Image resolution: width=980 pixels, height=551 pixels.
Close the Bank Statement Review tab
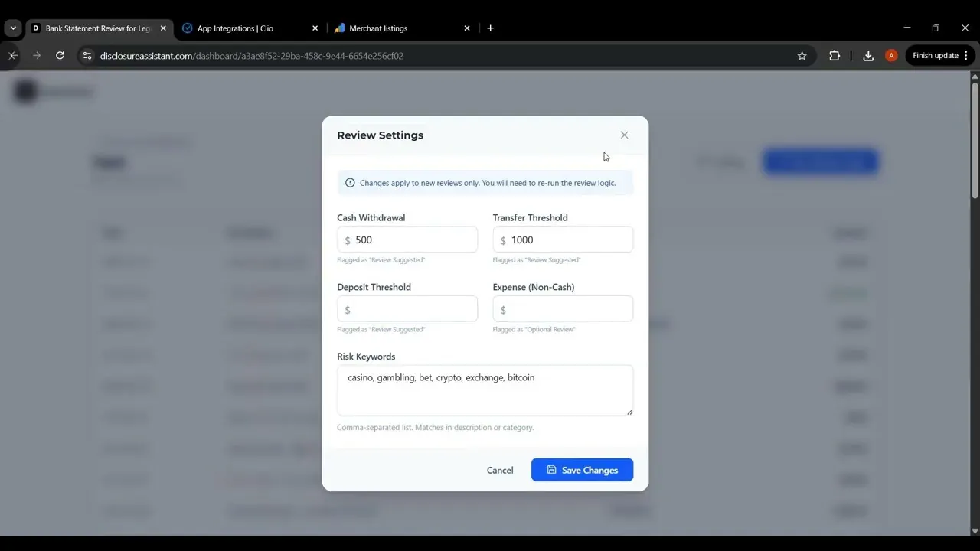(163, 28)
